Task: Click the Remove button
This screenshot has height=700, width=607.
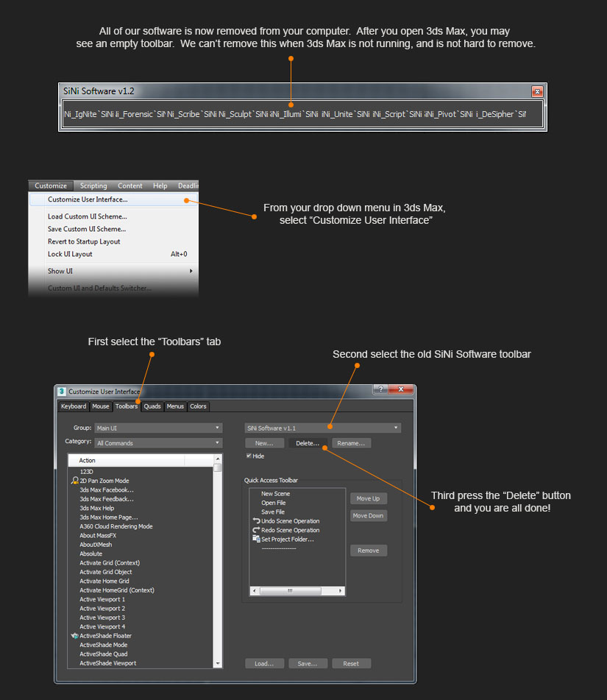Action: pos(368,551)
